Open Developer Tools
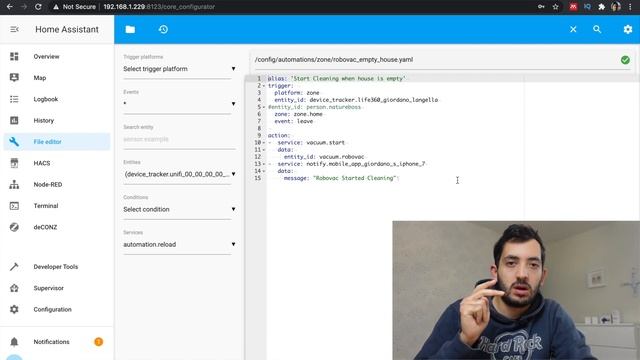This screenshot has height=360, width=640. point(56,267)
